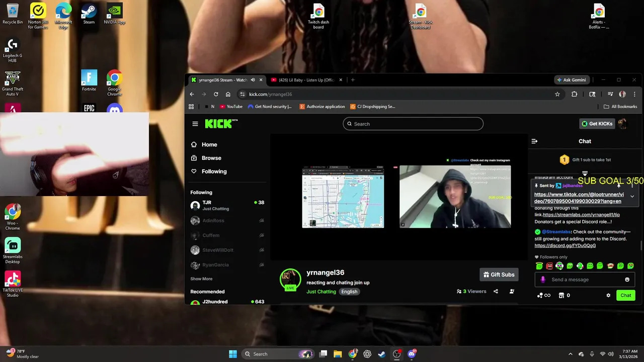Open Steam desktop shortcut
Viewport: 644px width, 362px height.
[89, 15]
